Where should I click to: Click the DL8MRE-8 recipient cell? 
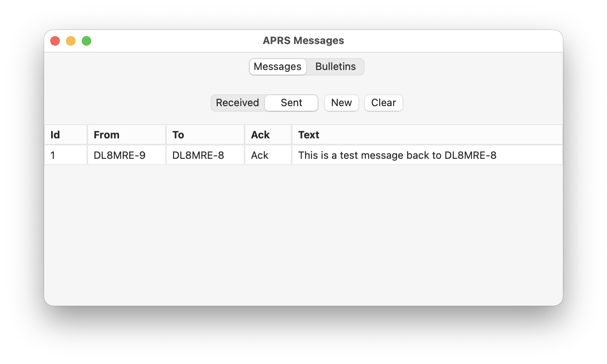tap(198, 155)
